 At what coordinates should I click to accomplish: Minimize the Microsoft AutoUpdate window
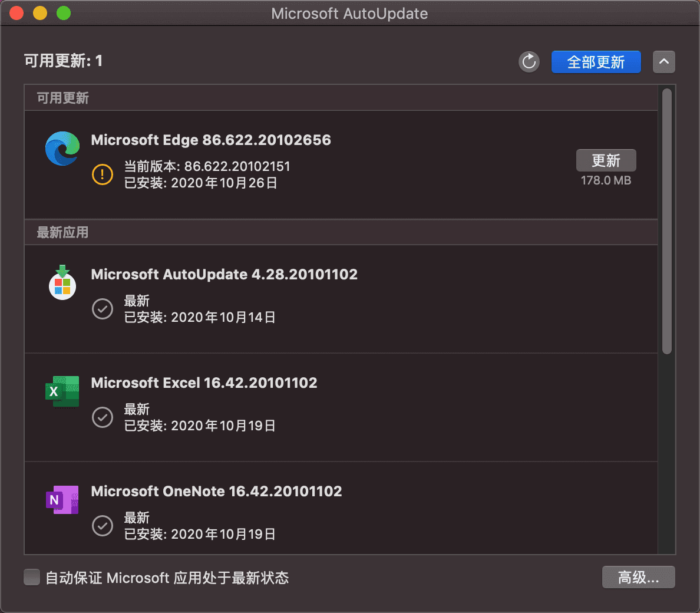pyautogui.click(x=39, y=12)
